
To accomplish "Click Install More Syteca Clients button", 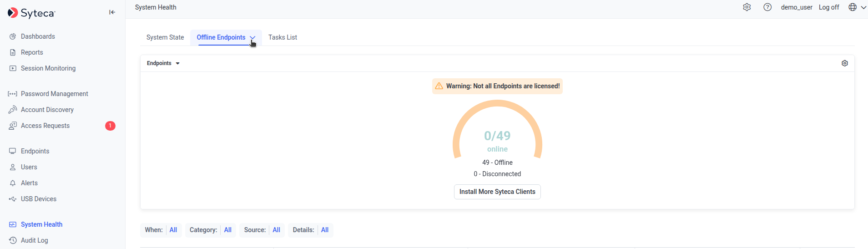I will pyautogui.click(x=497, y=192).
